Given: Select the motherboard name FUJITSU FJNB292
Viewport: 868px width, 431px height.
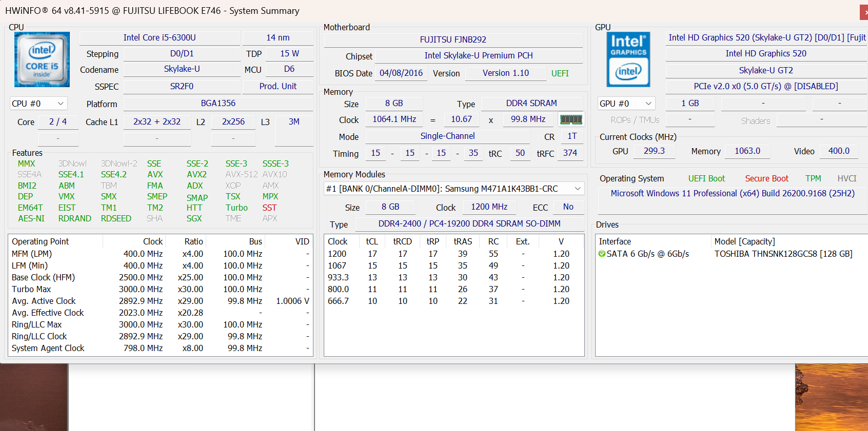Looking at the screenshot, I should [453, 39].
